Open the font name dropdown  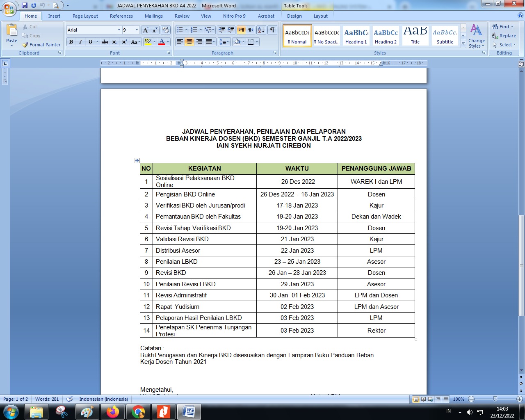coord(119,30)
